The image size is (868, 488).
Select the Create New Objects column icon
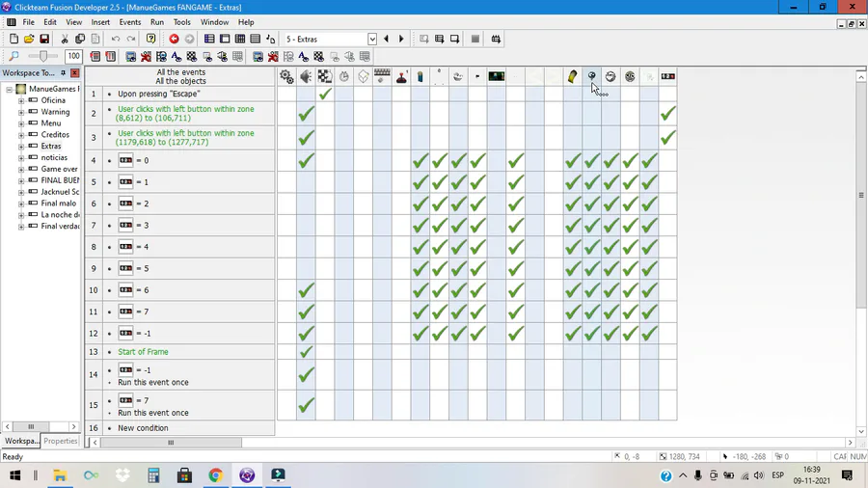click(364, 76)
